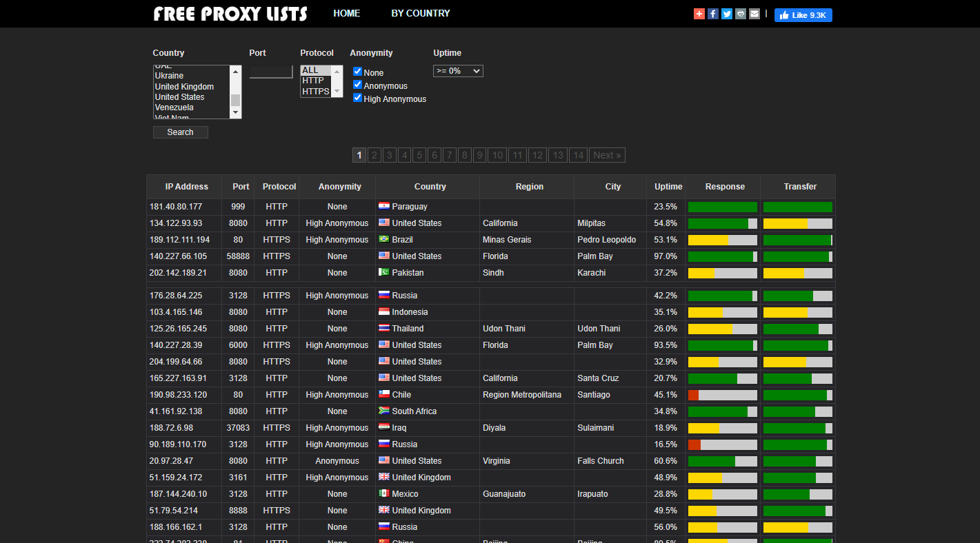Open the email sharing icon

(754, 13)
